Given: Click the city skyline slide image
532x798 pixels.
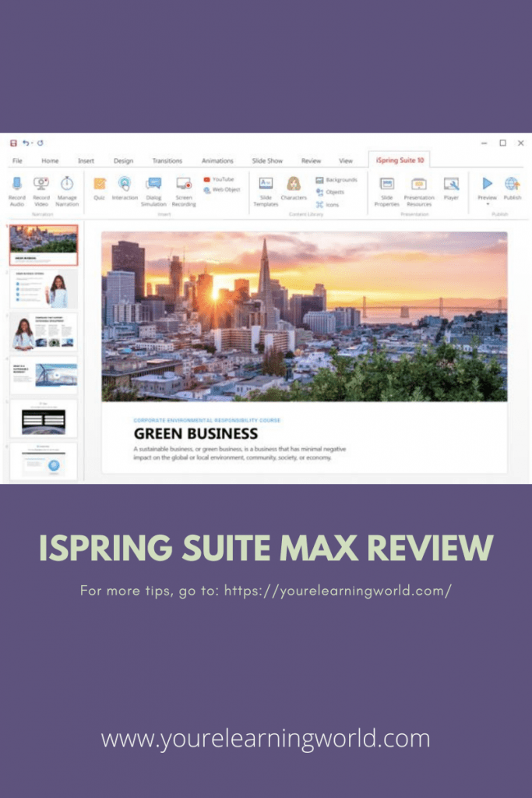Looking at the screenshot, I should point(304,316).
